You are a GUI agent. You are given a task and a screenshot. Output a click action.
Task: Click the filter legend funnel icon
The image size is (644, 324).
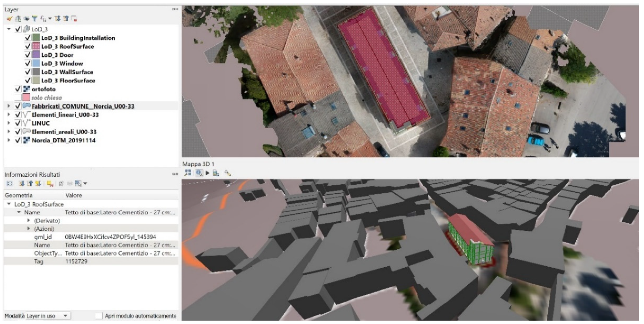(34, 18)
